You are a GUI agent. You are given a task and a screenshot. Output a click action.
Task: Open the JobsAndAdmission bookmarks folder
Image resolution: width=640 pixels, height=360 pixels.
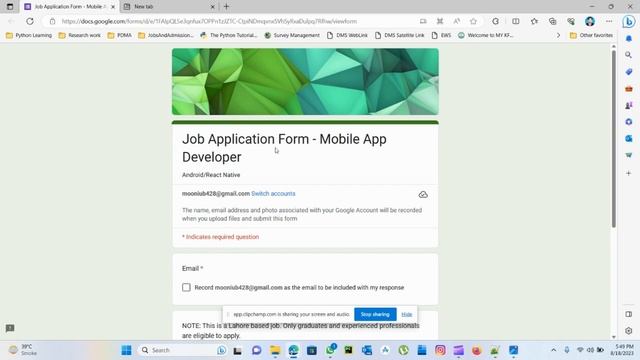[x=166, y=36]
